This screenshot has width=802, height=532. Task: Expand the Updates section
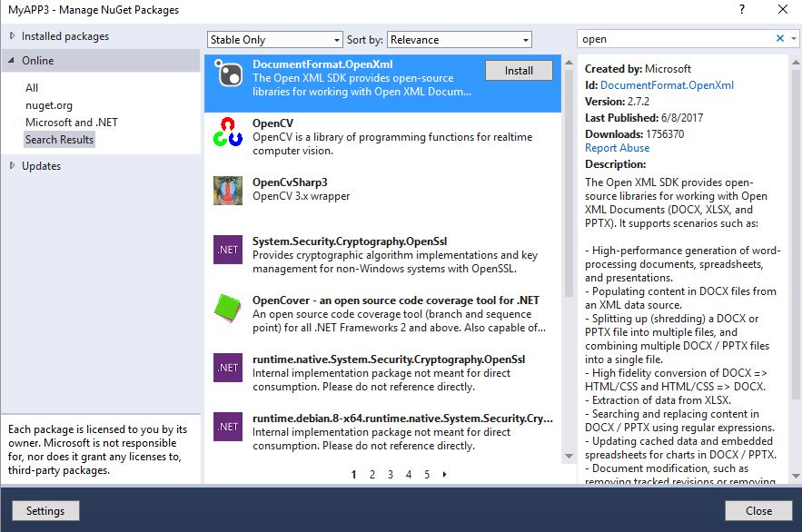coord(13,165)
